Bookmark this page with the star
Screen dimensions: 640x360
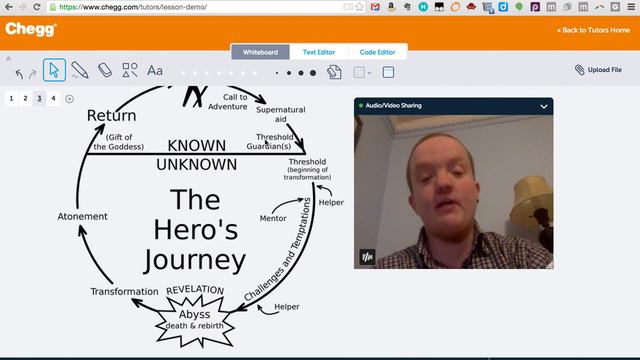(359, 7)
